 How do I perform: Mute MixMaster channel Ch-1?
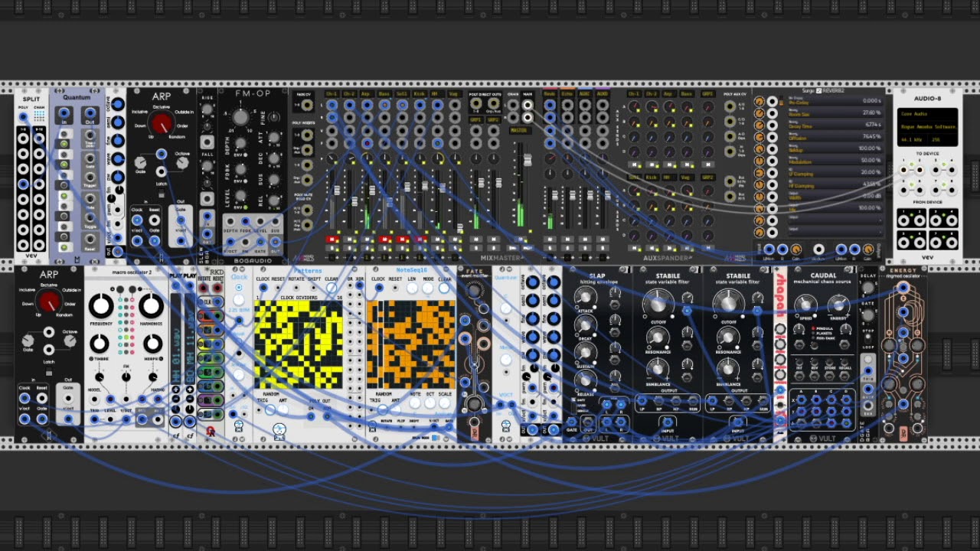(332, 240)
